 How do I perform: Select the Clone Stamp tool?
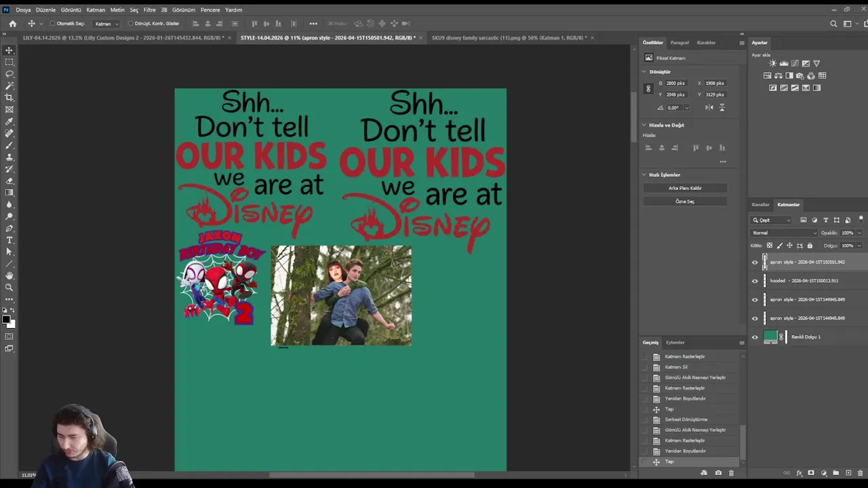tap(9, 157)
